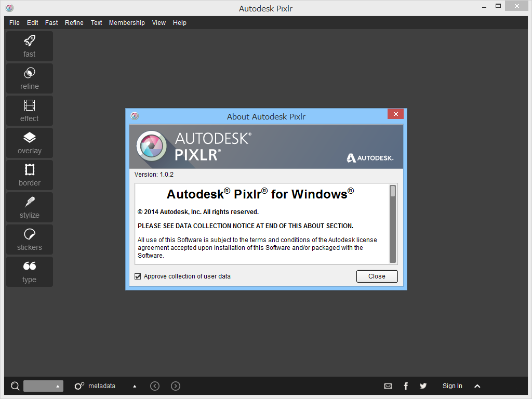The height and width of the screenshot is (399, 532).
Task: Select the type quotes tool
Action: pyautogui.click(x=30, y=272)
